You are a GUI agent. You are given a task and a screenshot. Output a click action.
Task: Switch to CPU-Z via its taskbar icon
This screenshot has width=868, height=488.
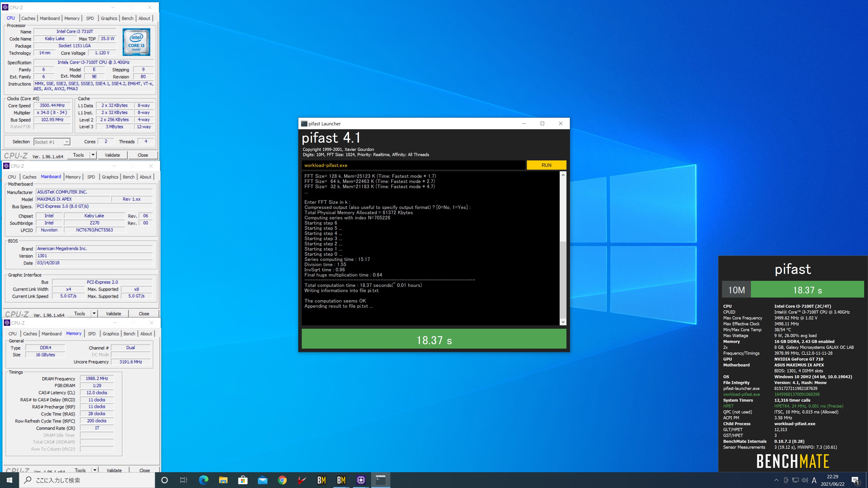361,480
